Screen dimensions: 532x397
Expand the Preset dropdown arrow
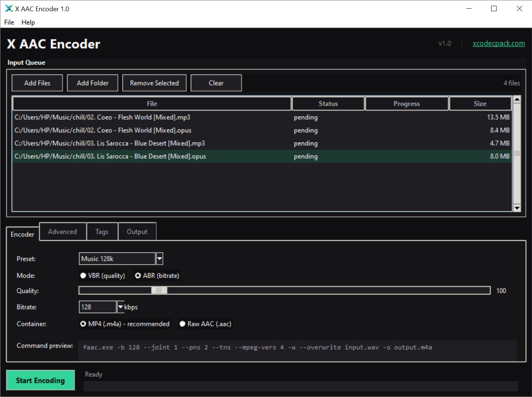(x=159, y=259)
